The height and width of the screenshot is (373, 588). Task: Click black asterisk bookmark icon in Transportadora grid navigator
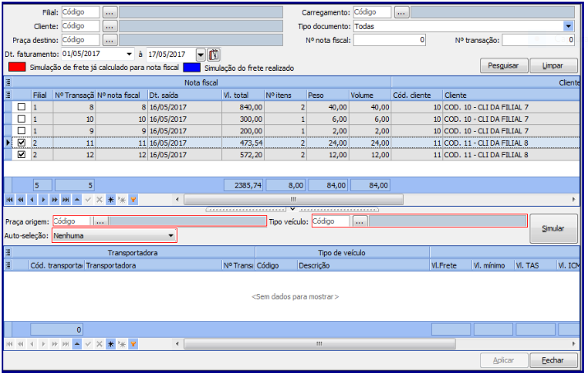tap(111, 343)
